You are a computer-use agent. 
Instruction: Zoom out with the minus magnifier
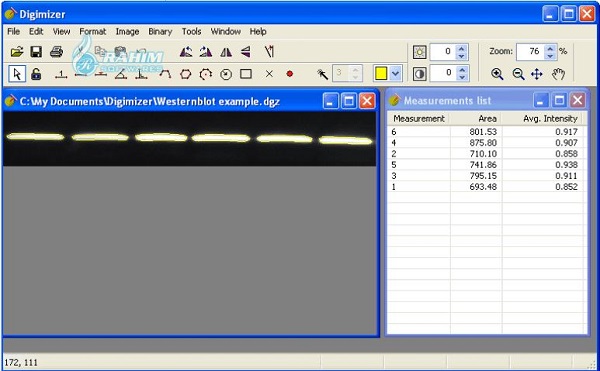518,74
